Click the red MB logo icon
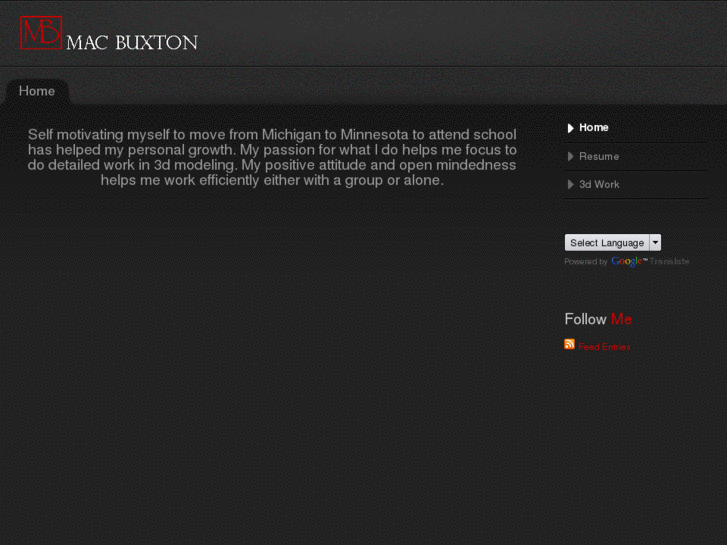This screenshot has height=545, width=727. (41, 32)
